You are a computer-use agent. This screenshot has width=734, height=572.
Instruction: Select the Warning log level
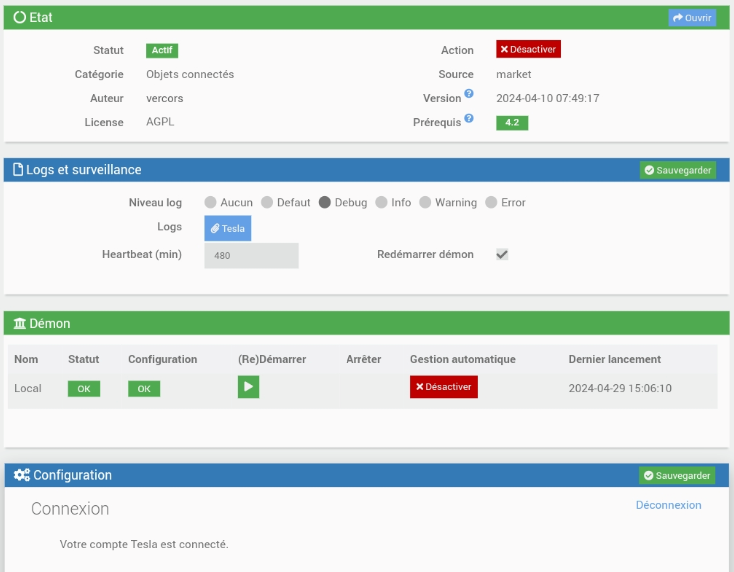point(425,202)
